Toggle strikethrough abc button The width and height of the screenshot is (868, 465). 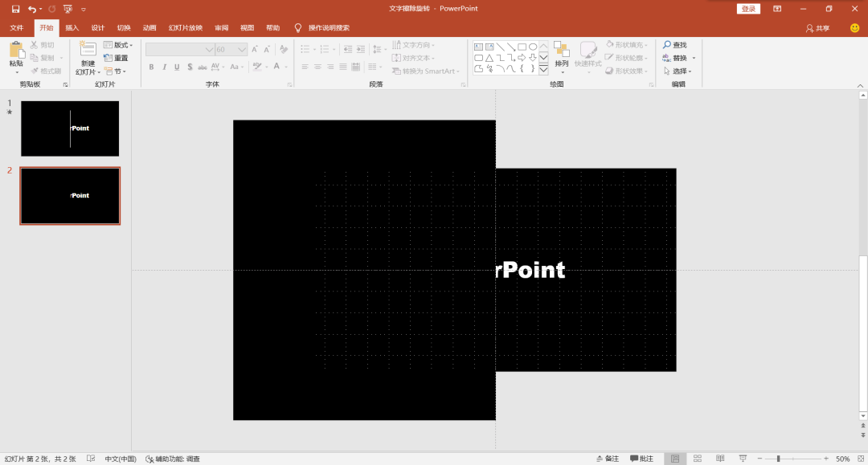click(x=202, y=67)
